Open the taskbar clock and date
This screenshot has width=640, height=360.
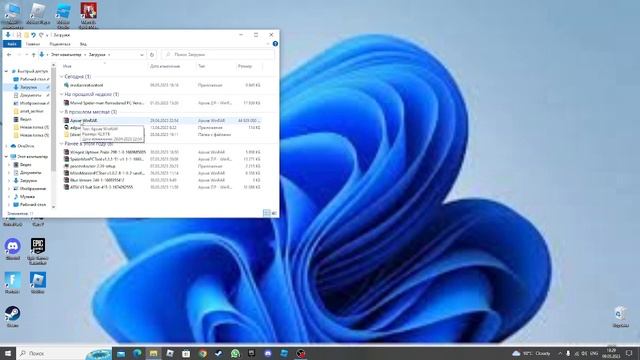click(612, 353)
